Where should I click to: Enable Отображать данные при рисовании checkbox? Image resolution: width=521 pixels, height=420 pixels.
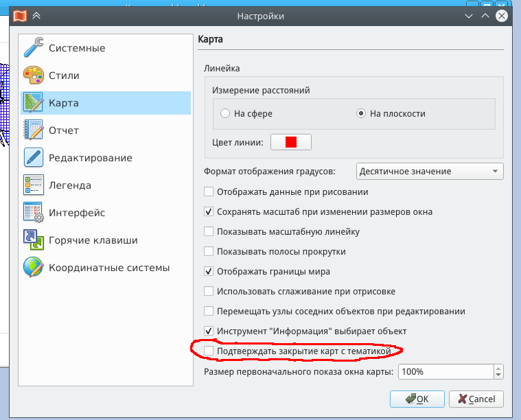tap(209, 192)
